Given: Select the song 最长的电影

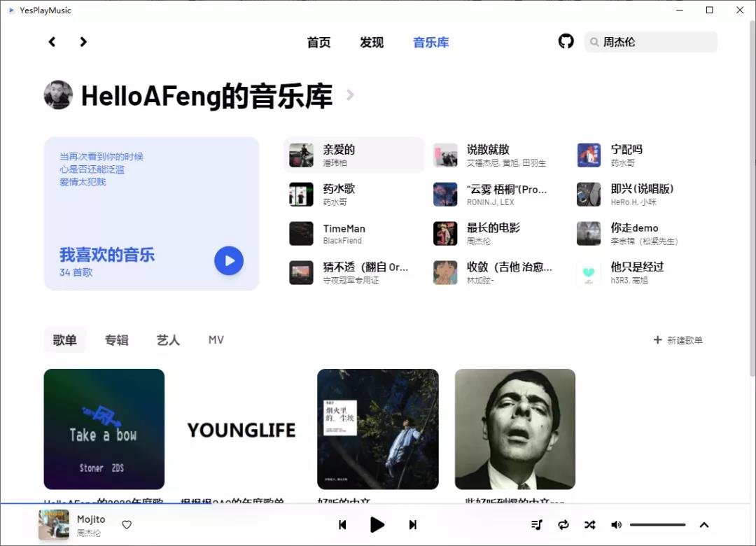Looking at the screenshot, I should [498, 233].
